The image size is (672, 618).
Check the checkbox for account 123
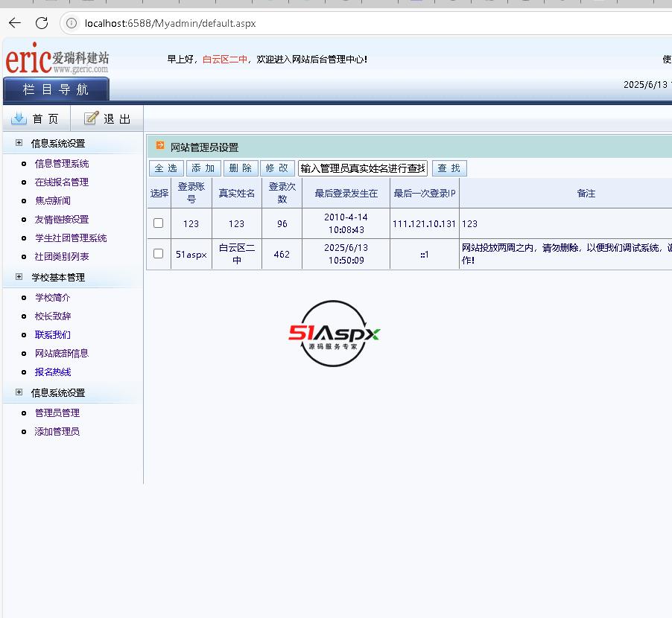tap(158, 223)
